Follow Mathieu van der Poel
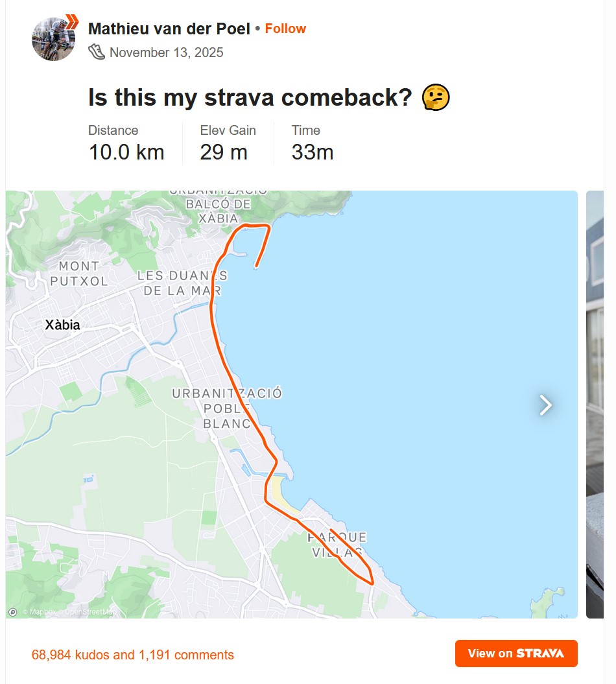The image size is (616, 684). (x=285, y=29)
